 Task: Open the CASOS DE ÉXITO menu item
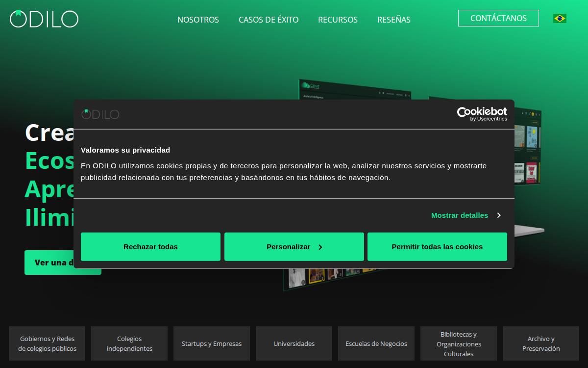tap(269, 20)
